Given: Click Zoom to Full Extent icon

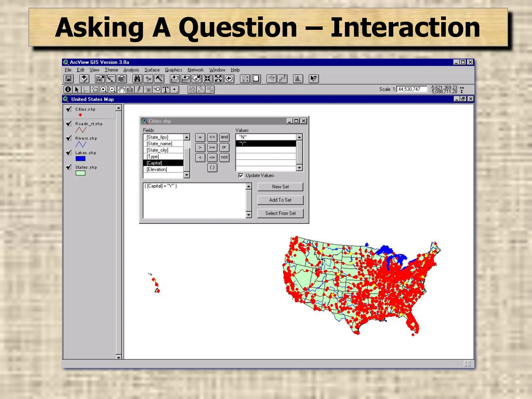Looking at the screenshot, I should [x=175, y=78].
